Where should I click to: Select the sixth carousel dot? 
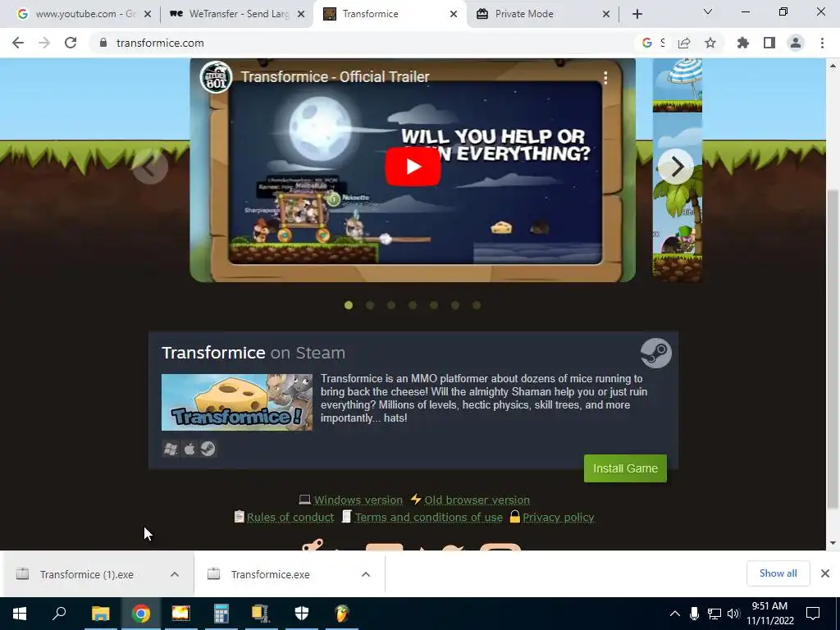click(455, 305)
